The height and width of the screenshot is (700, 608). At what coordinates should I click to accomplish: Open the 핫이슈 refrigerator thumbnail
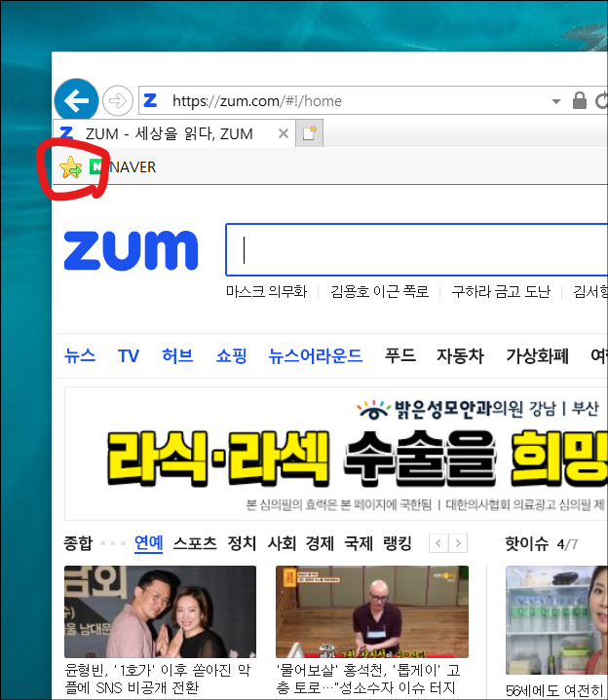click(x=556, y=619)
